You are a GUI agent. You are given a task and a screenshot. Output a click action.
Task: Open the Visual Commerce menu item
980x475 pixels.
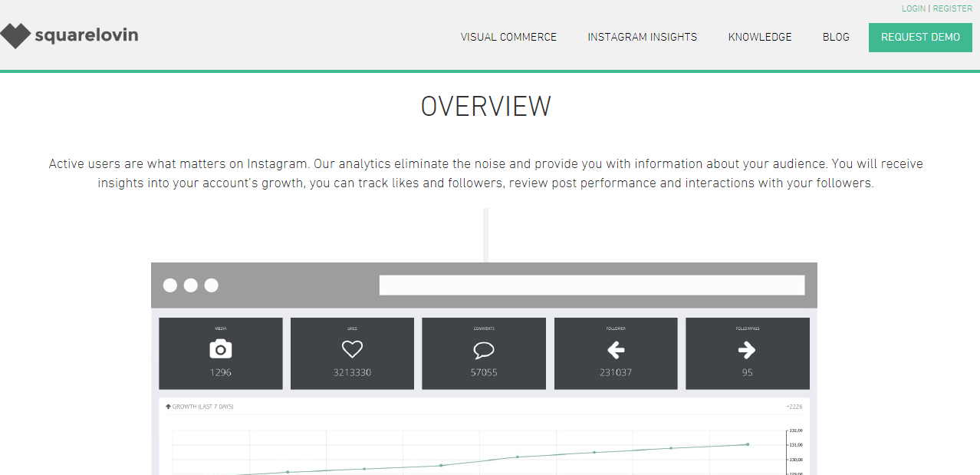508,37
